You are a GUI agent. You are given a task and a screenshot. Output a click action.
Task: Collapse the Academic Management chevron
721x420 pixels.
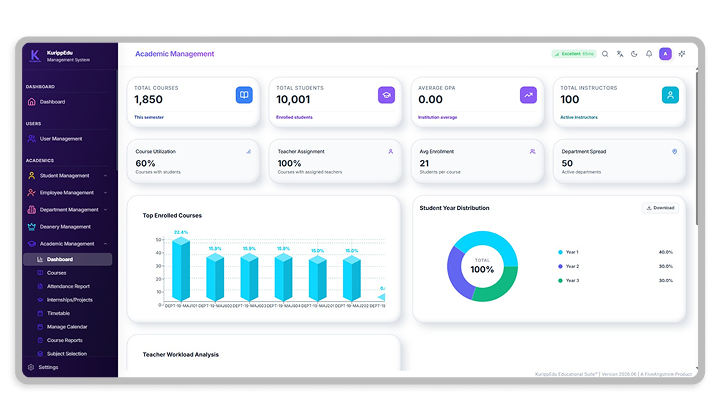pos(105,244)
